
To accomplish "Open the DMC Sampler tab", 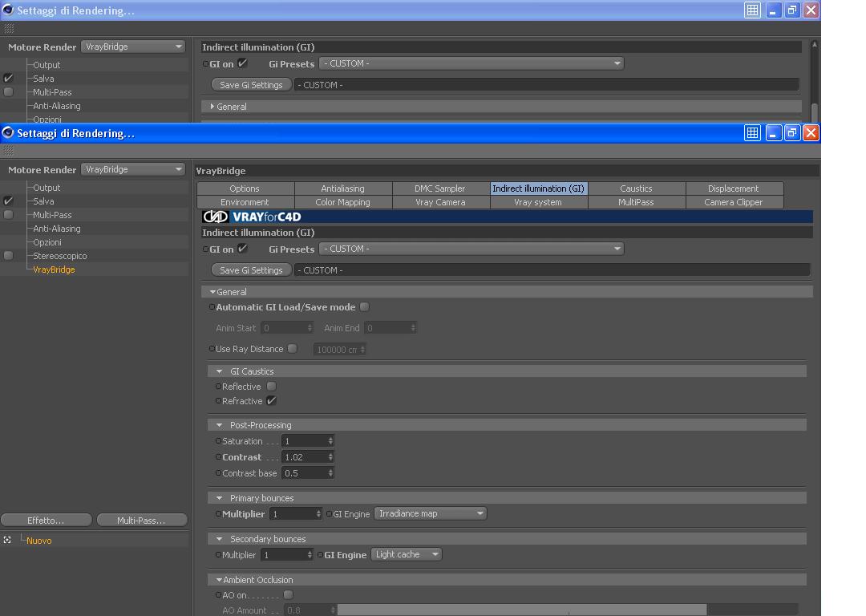I will [x=440, y=188].
